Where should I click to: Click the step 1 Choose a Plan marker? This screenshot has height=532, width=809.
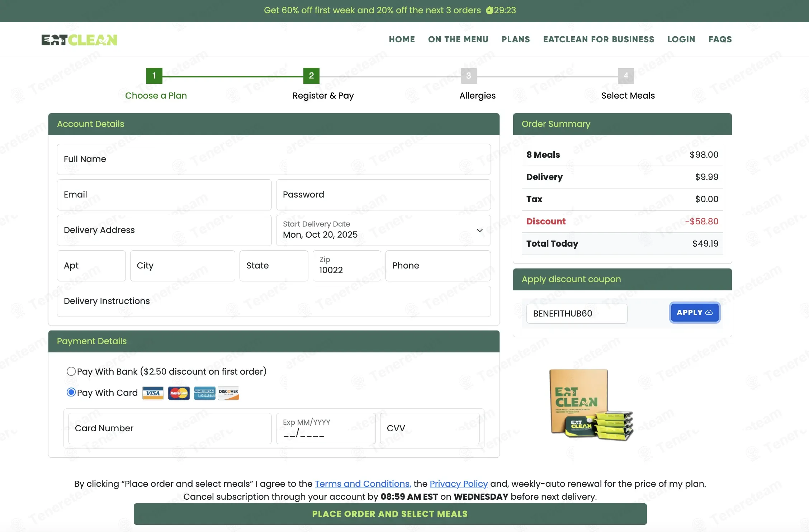[154, 76]
